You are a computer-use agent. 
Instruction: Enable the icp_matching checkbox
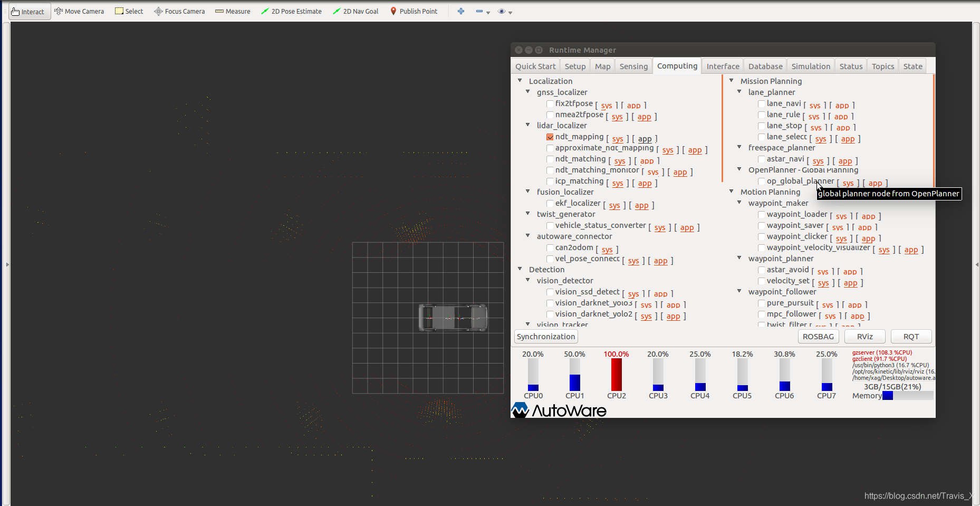tap(550, 182)
